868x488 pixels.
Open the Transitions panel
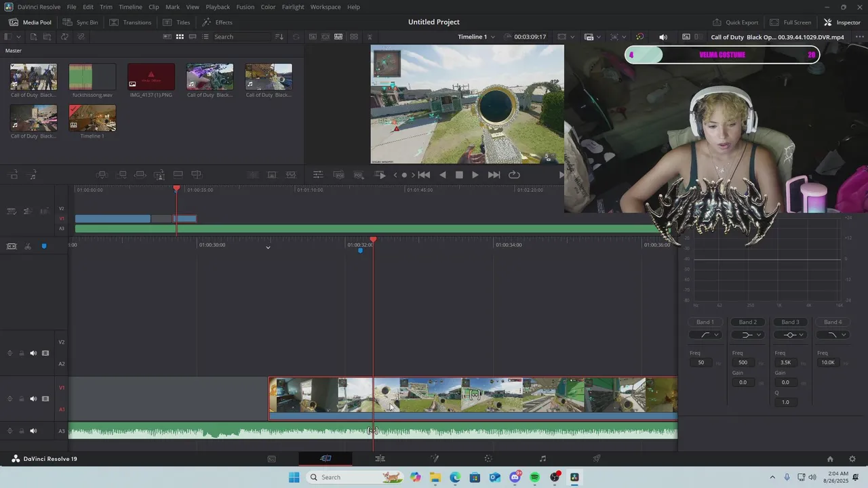pyautogui.click(x=130, y=22)
